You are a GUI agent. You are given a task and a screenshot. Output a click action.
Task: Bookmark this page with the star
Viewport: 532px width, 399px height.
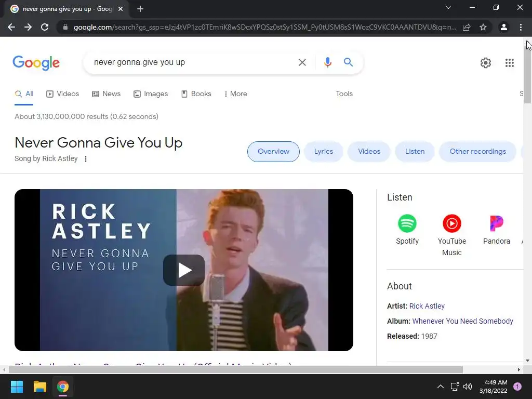pyautogui.click(x=483, y=27)
